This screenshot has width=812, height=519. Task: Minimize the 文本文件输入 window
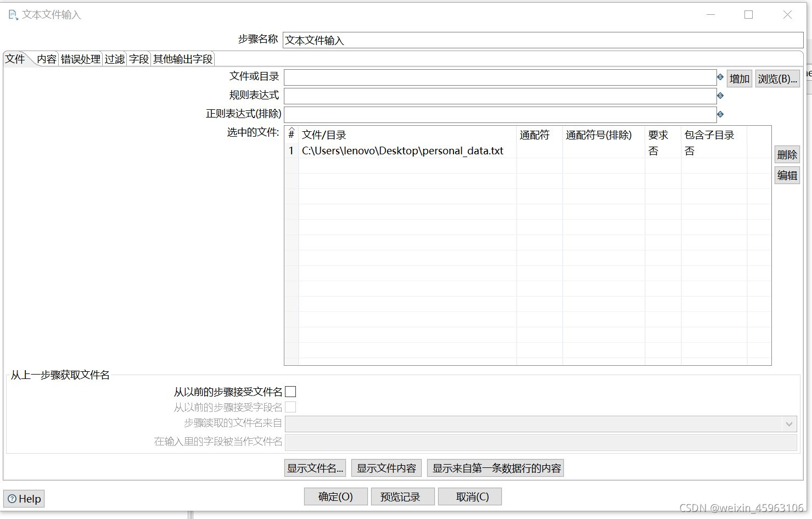[710, 15]
